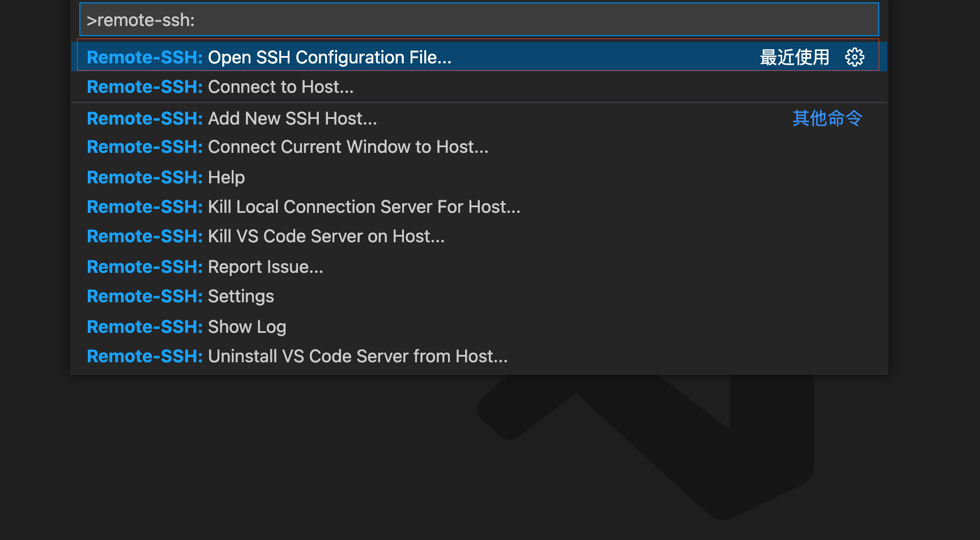Pick Kill Local Connection Server For Host
The height and width of the screenshot is (540, 980).
click(364, 207)
